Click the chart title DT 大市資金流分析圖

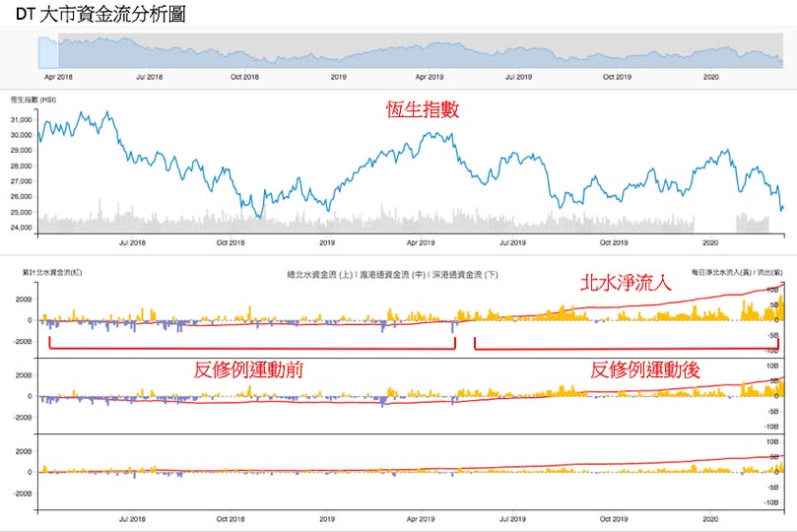point(100,14)
